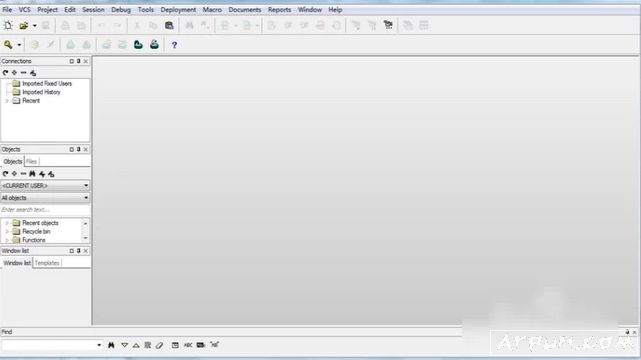Click the find next down arrow icon

124,345
